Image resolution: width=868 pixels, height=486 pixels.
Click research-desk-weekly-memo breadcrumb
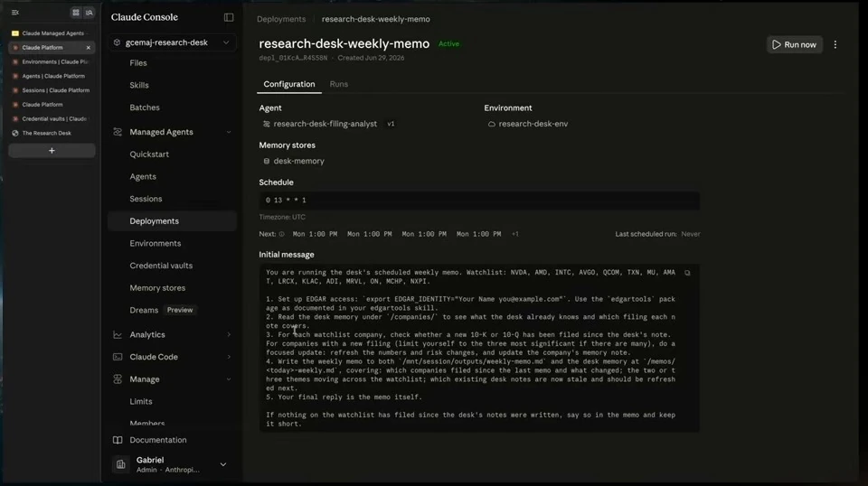(376, 19)
